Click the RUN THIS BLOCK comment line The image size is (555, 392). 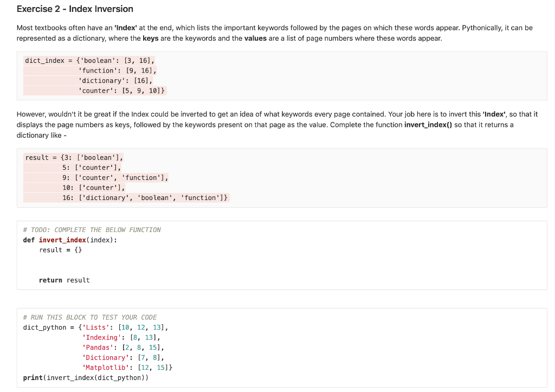click(89, 317)
